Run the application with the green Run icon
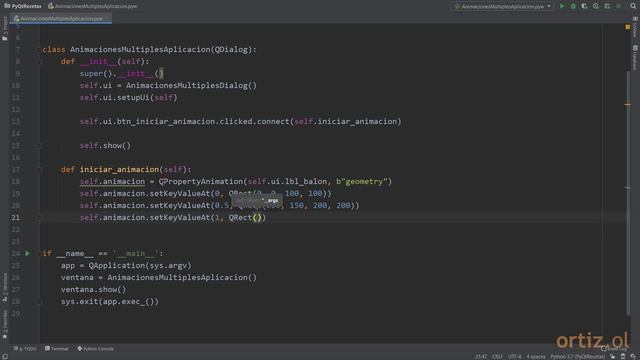Image resolution: width=640 pixels, height=360 pixels. click(x=562, y=6)
